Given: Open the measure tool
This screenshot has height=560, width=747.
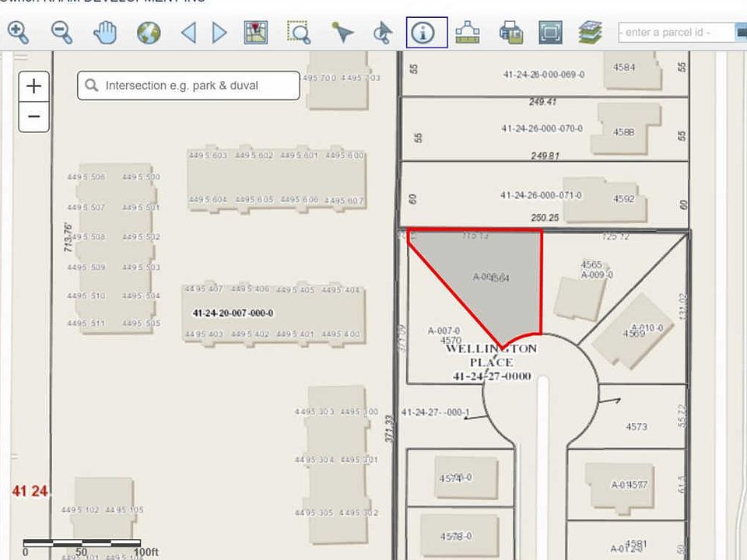Looking at the screenshot, I should [x=467, y=32].
